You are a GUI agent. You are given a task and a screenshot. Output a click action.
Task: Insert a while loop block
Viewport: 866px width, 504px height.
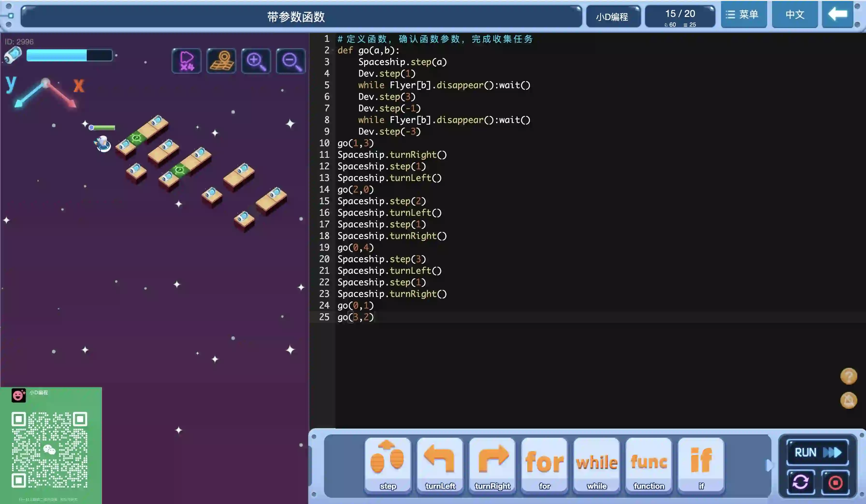pyautogui.click(x=597, y=464)
